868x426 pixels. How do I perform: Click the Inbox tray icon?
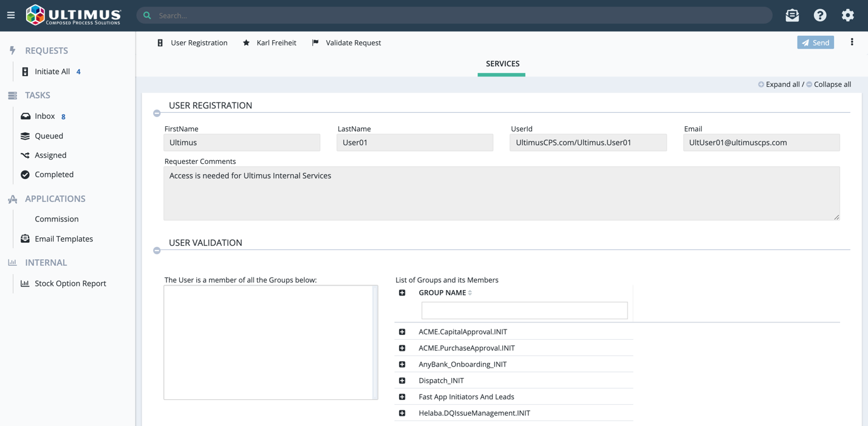25,116
